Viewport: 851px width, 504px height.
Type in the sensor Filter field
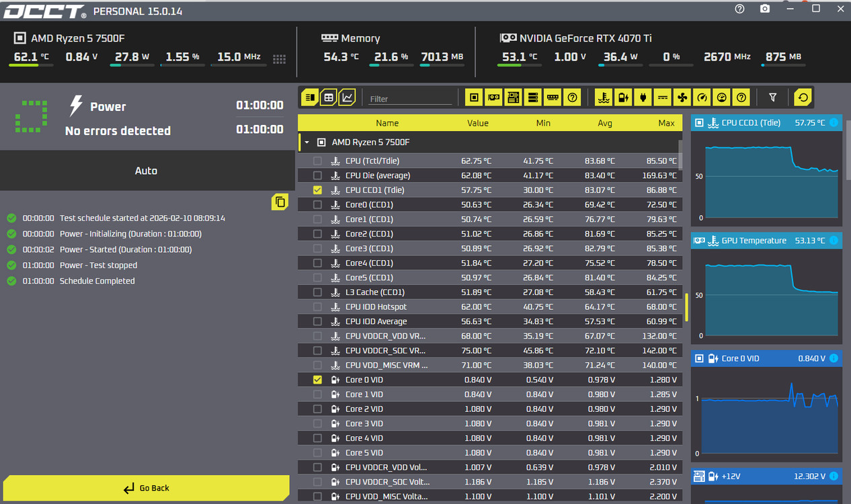409,99
